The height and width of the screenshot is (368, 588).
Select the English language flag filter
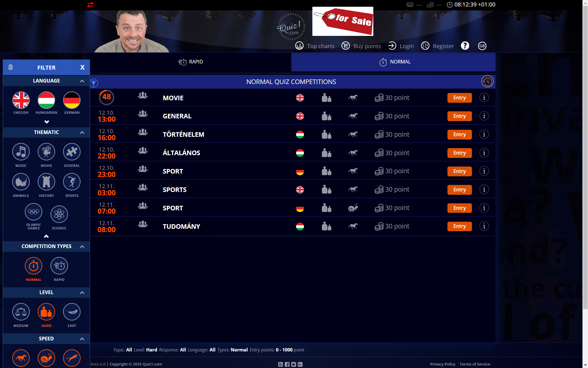(21, 100)
